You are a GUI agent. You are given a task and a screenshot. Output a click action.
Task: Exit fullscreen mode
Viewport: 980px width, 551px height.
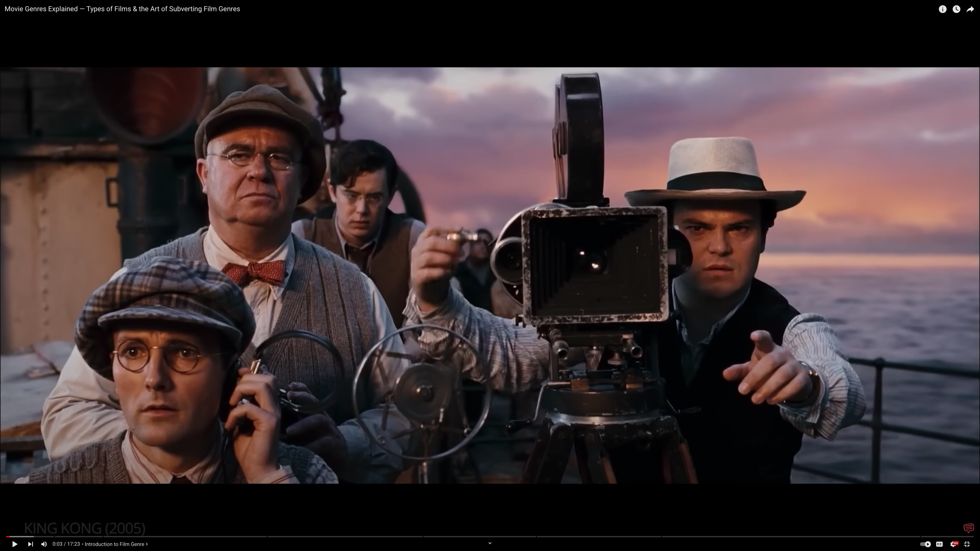tap(967, 544)
